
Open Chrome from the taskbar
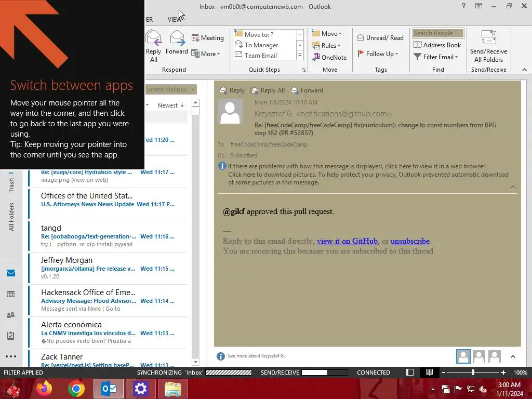click(x=76, y=389)
